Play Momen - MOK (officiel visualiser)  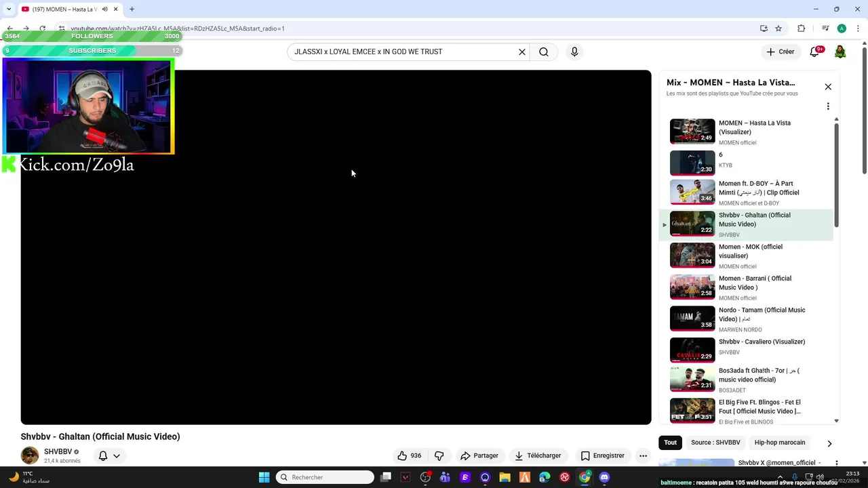pos(746,256)
